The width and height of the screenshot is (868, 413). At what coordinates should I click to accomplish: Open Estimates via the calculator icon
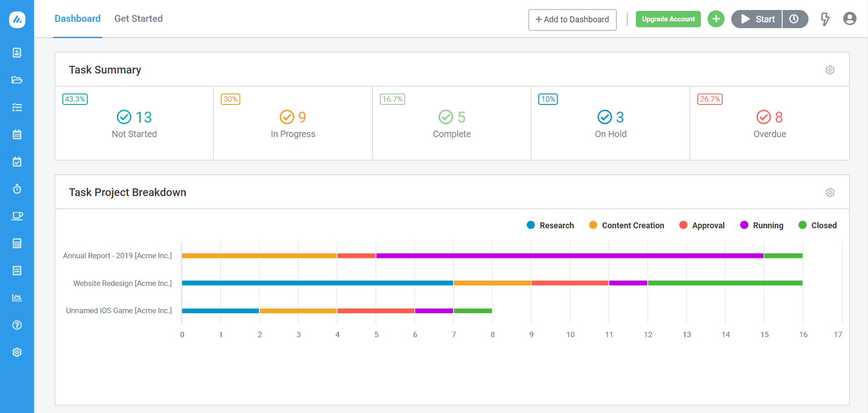coord(17,243)
